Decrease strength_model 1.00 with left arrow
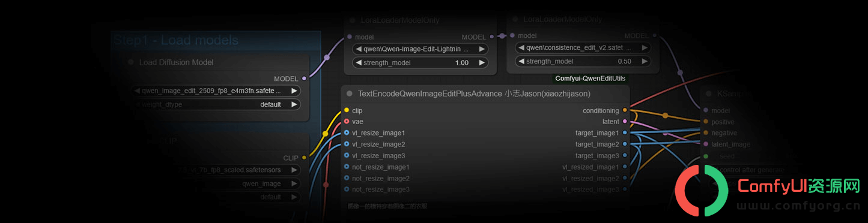Viewport: 868px width, 223px height. 359,62
